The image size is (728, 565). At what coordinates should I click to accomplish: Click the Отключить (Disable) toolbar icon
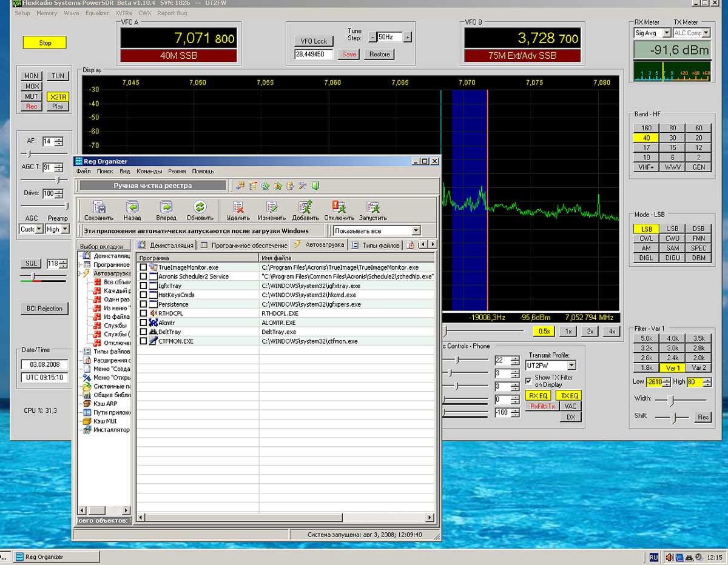point(339,207)
